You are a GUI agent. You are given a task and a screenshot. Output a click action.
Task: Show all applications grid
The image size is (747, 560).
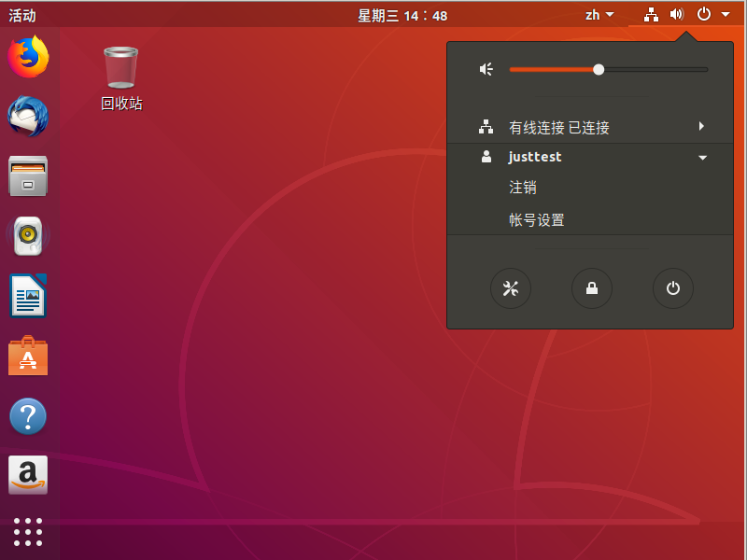click(28, 532)
